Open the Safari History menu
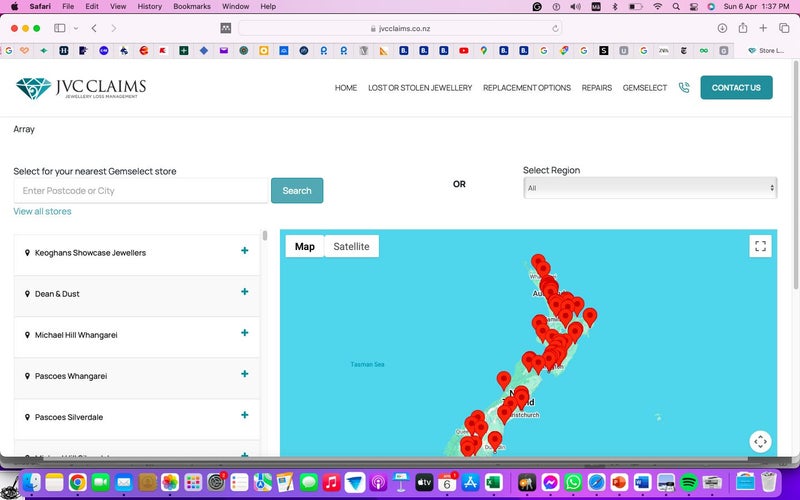The height and width of the screenshot is (500, 800). 149,7
